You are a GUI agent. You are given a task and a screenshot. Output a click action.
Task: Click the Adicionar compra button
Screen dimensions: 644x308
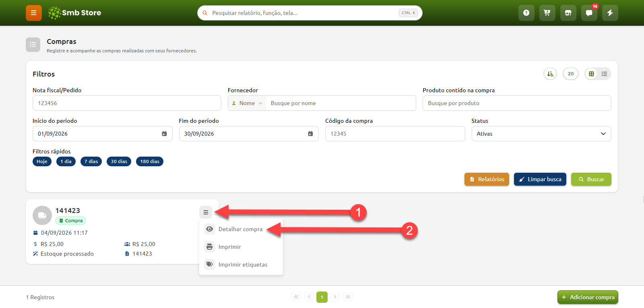[x=588, y=297]
